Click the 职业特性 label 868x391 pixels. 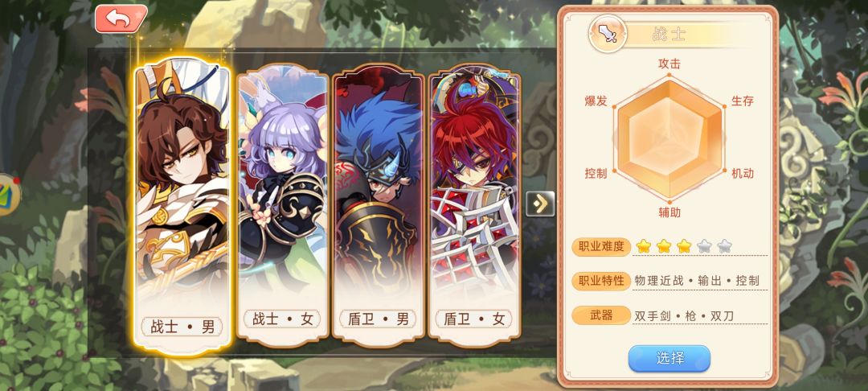[x=601, y=281]
